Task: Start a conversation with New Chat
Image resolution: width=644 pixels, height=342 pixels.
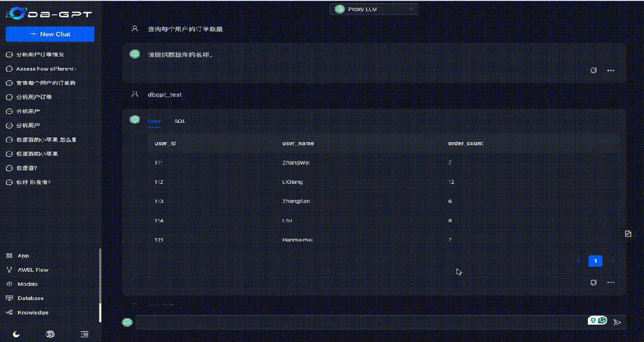Action: [50, 34]
